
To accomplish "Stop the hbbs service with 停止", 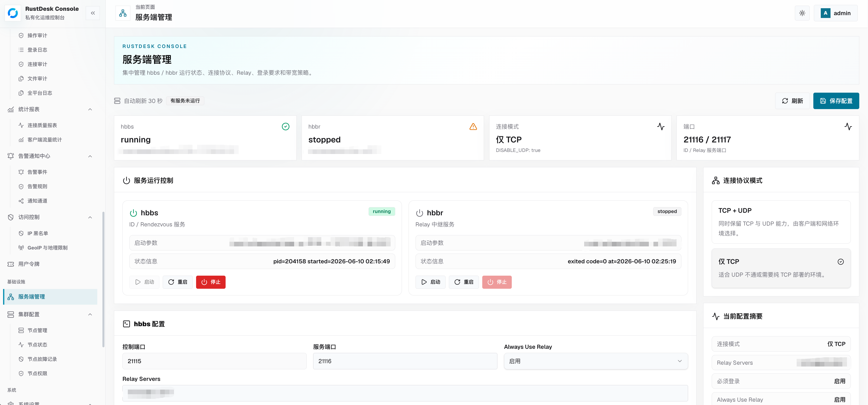I will (211, 282).
